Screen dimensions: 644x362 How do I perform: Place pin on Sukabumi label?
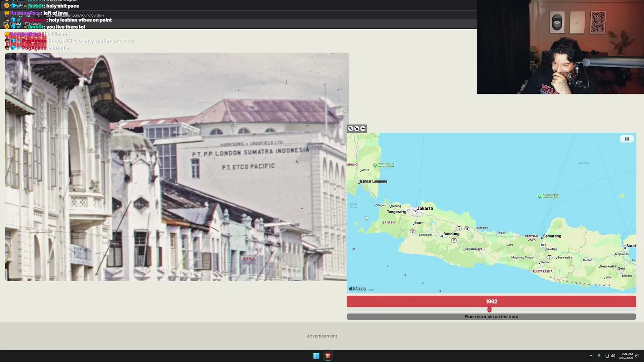point(425,234)
